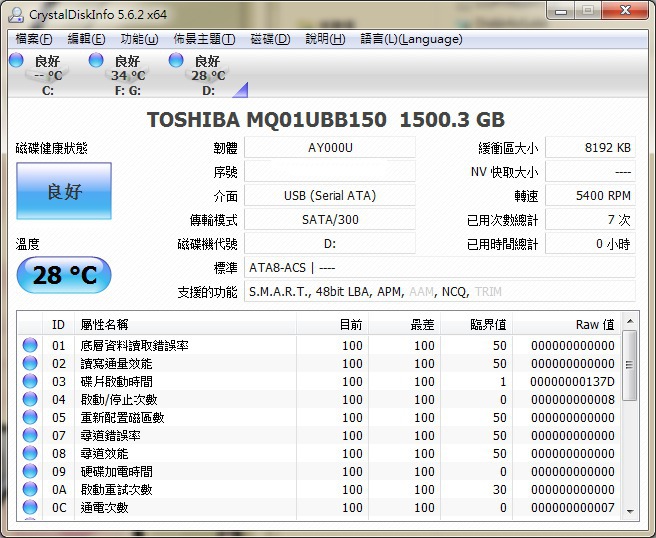Viewport: 656px width, 538px height.
Task: Select the 啟動重試次數 attribute row
Action: [x=319, y=489]
